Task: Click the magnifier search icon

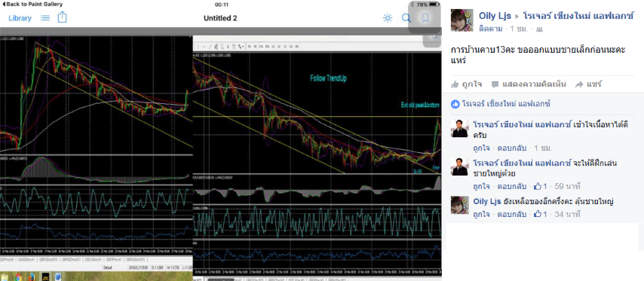Action: click(406, 18)
